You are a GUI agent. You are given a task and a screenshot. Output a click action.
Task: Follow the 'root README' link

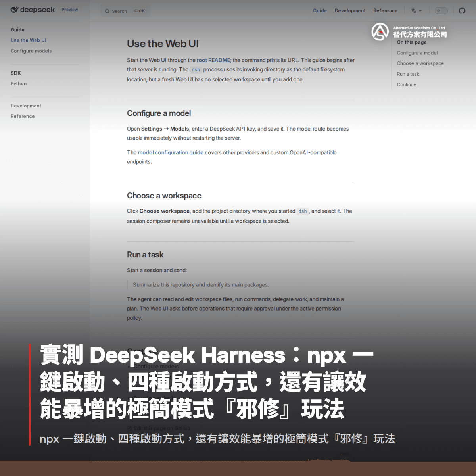pos(213,60)
